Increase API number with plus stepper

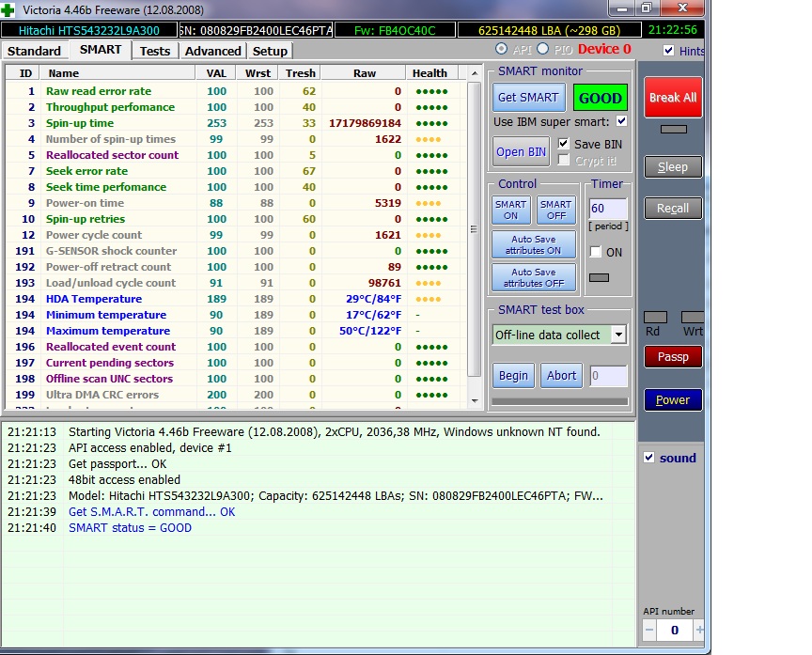699,629
